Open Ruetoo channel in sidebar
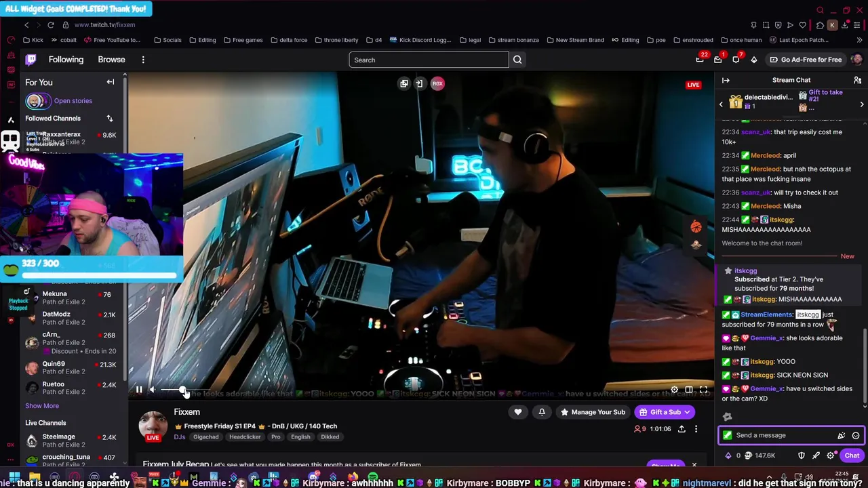 (71, 388)
